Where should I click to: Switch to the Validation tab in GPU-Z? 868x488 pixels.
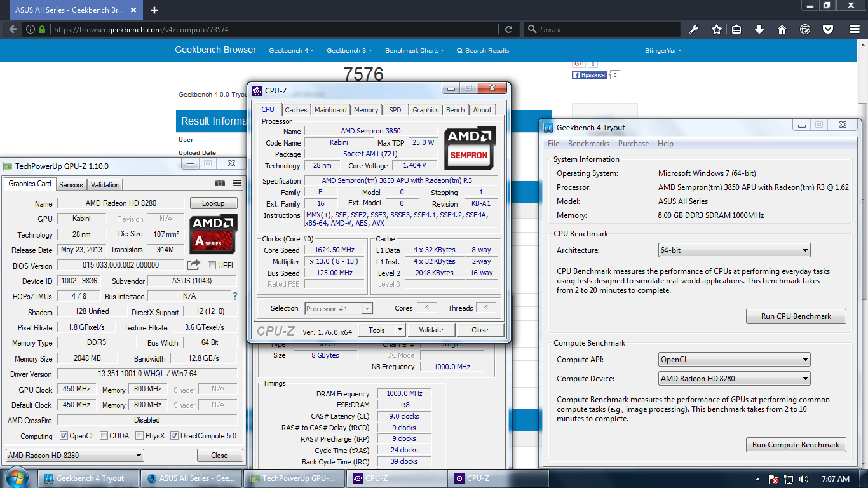pos(105,185)
